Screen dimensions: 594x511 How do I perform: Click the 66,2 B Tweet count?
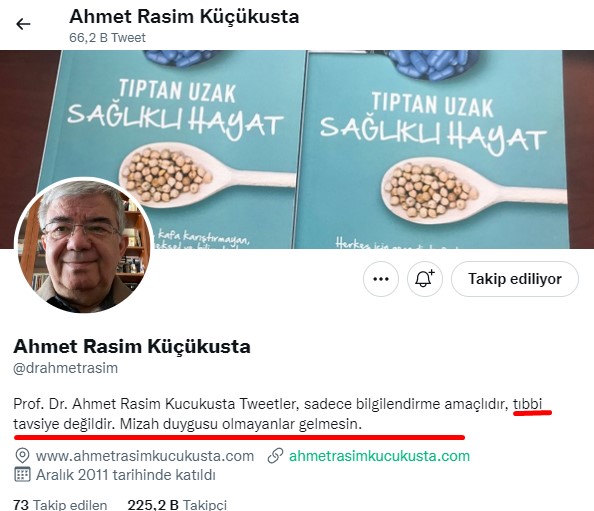coord(107,38)
